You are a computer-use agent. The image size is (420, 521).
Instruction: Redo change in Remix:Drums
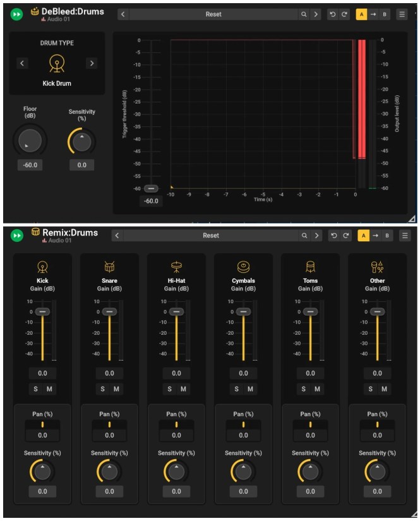pyautogui.click(x=346, y=236)
